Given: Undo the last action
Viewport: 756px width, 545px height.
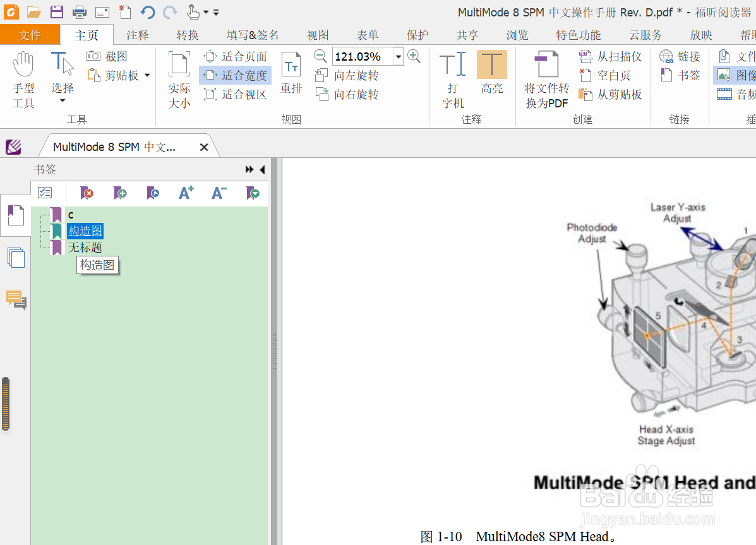Looking at the screenshot, I should [148, 12].
